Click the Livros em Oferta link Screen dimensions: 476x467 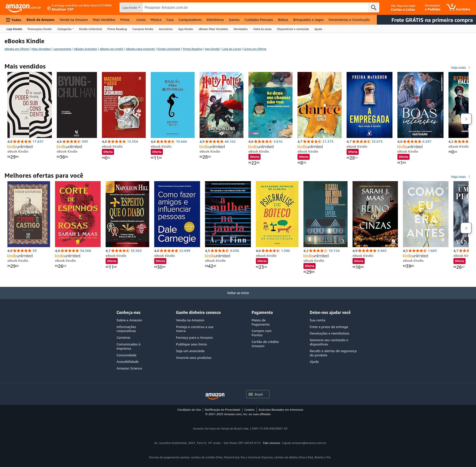(255, 49)
